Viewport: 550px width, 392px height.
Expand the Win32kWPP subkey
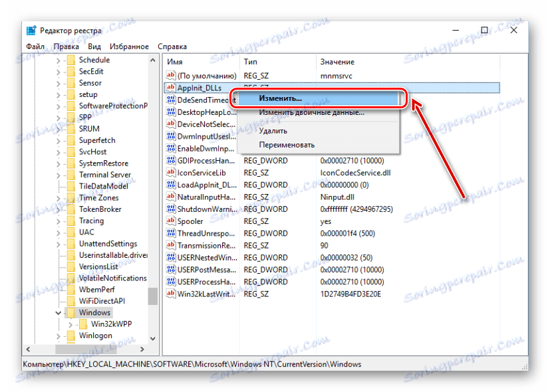pyautogui.click(x=70, y=325)
